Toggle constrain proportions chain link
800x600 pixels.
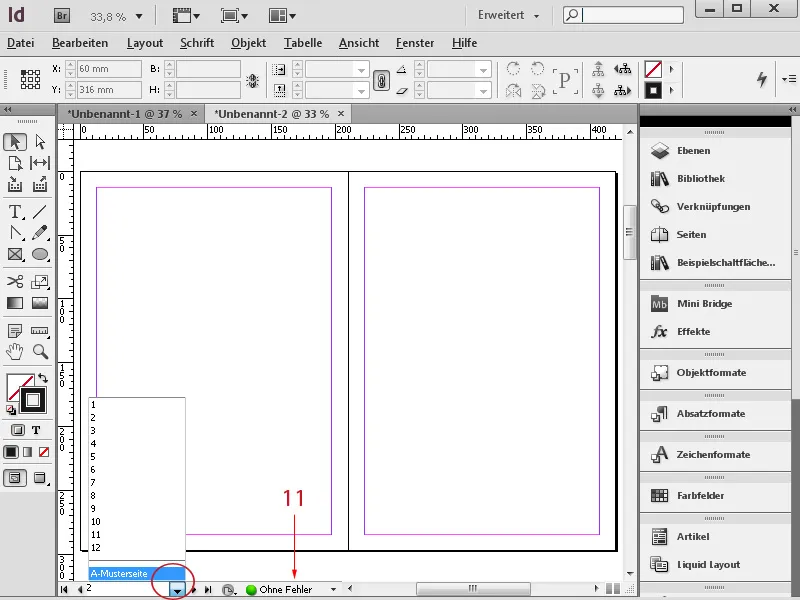tap(381, 81)
